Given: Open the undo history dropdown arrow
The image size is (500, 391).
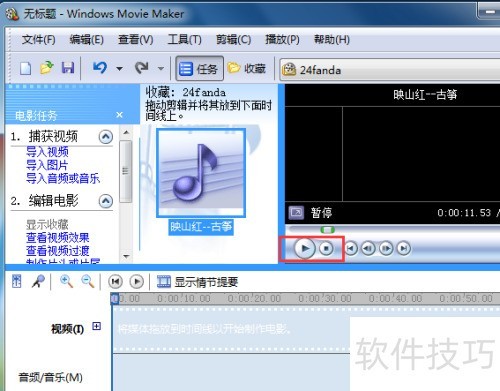Looking at the screenshot, I should click(119, 69).
